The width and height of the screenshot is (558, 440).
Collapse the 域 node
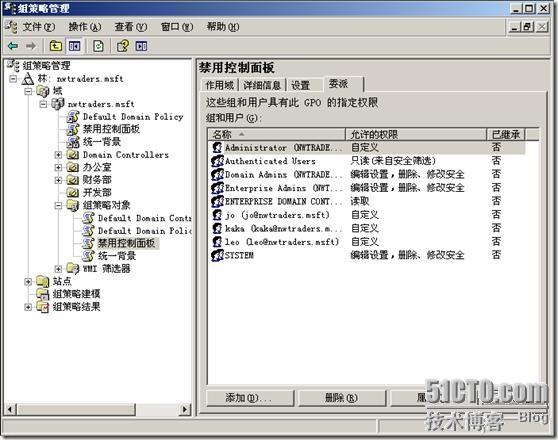pyautogui.click(x=28, y=91)
